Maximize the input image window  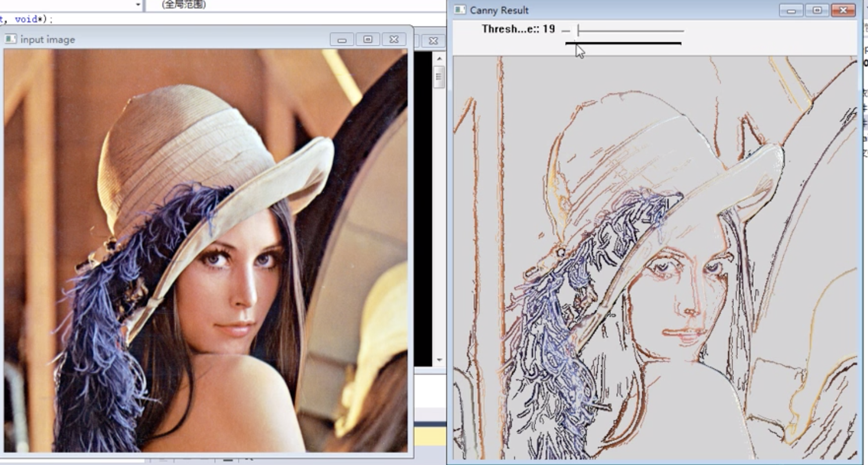tap(368, 39)
